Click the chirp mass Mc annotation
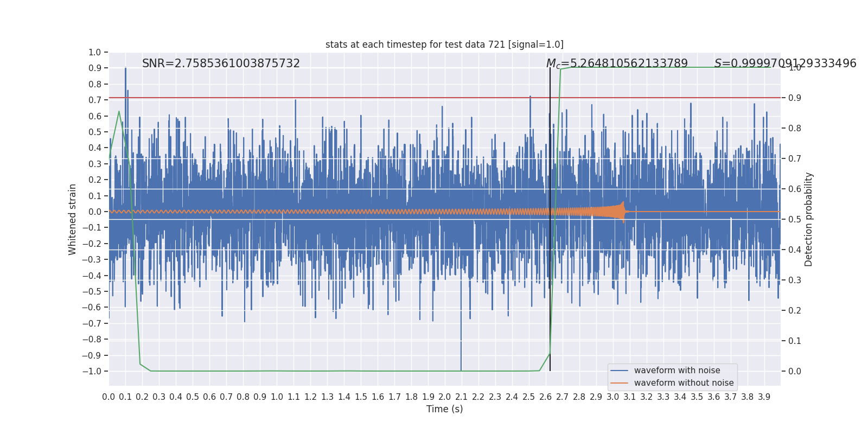868x434 pixels. coord(617,63)
